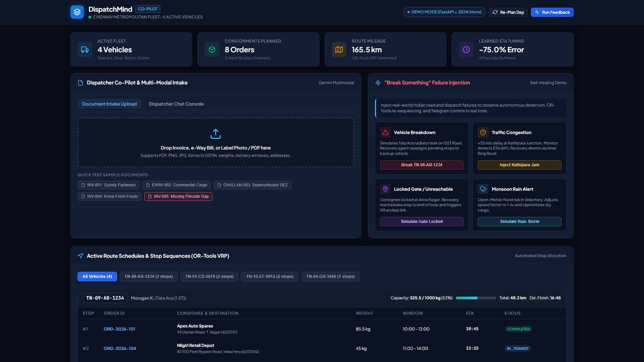This screenshot has width=644, height=362.
Task: Click the Simulate Gate Locked button
Action: (x=422, y=222)
